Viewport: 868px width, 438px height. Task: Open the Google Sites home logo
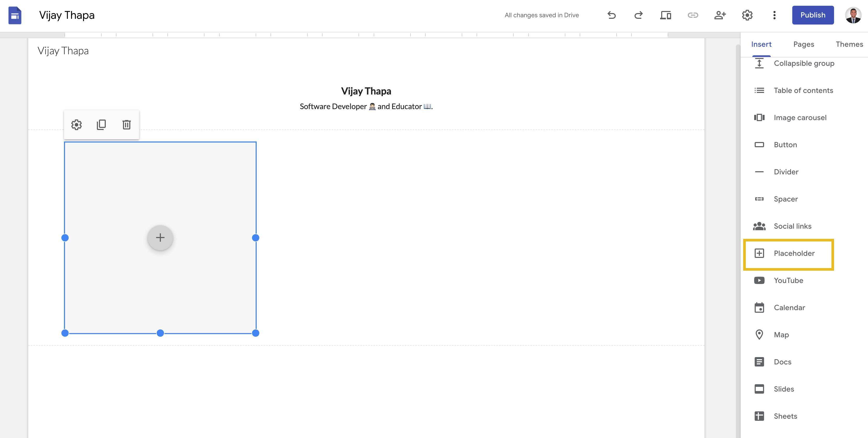[15, 15]
